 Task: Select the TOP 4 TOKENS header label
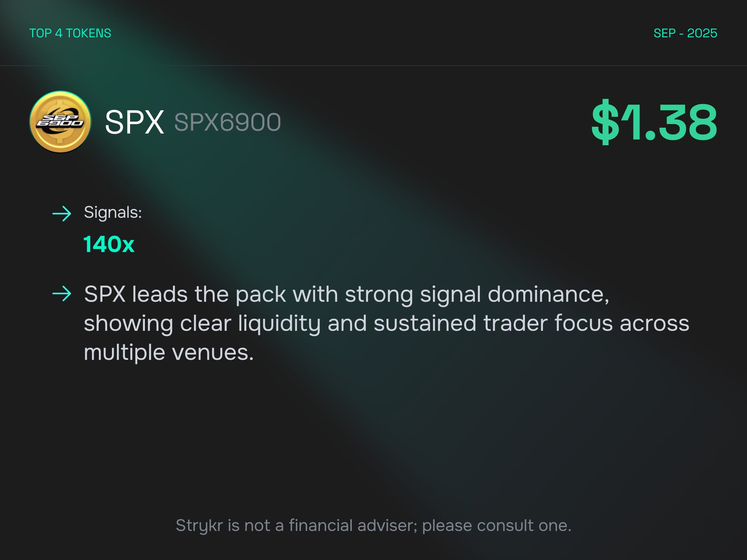70,33
